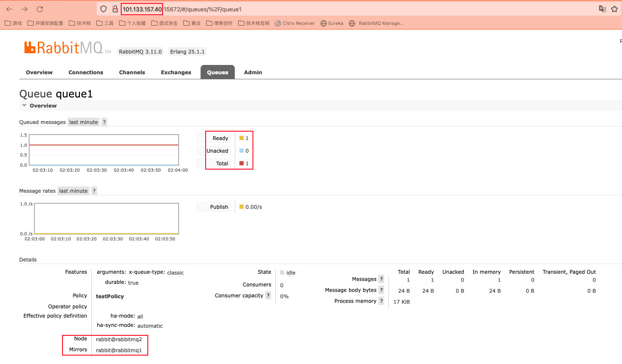Open the 面试突击 bookmark folder
The width and height of the screenshot is (622, 364).
click(x=165, y=23)
